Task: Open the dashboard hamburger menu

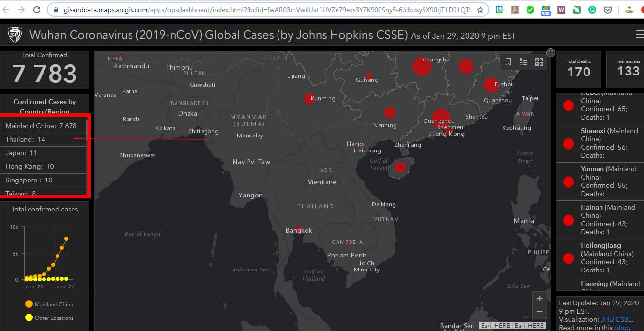Action: point(640,34)
